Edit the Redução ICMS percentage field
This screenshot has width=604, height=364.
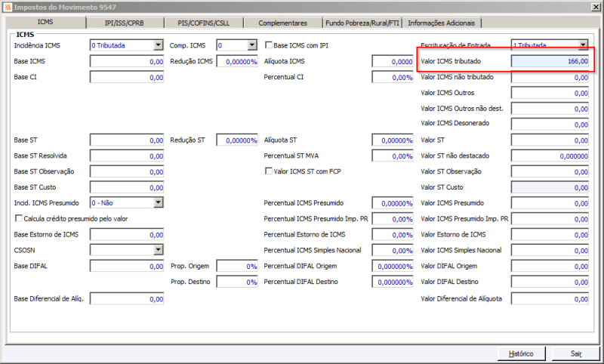[237, 61]
